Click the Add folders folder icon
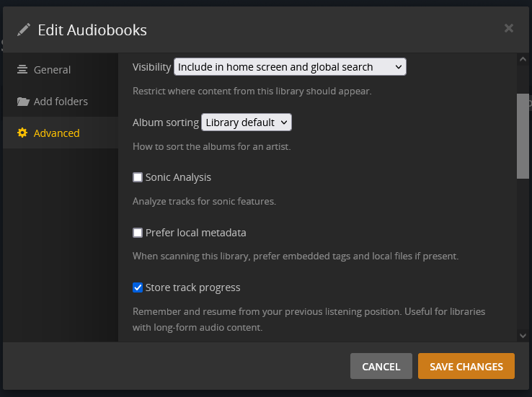The width and height of the screenshot is (532, 397). 22,102
